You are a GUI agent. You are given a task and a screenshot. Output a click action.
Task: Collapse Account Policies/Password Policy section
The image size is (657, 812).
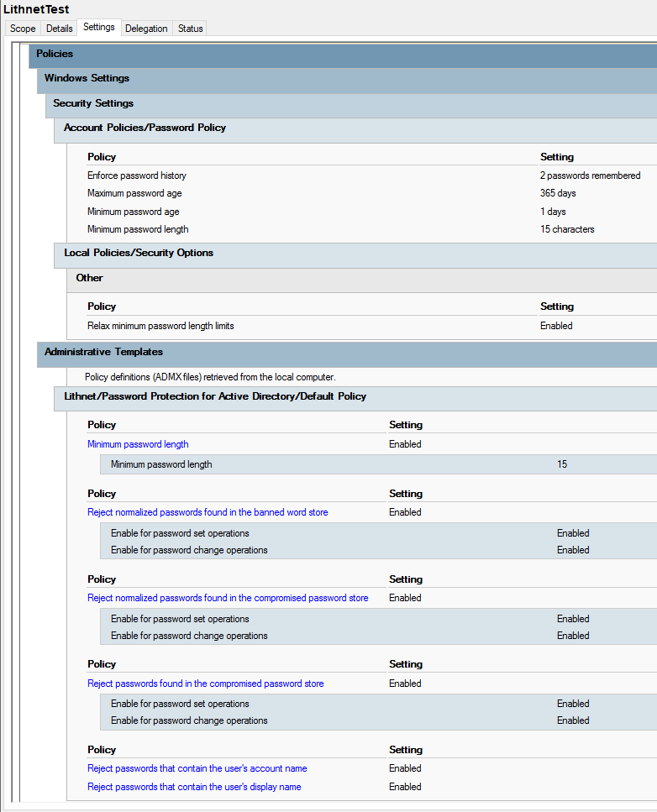pyautogui.click(x=355, y=130)
